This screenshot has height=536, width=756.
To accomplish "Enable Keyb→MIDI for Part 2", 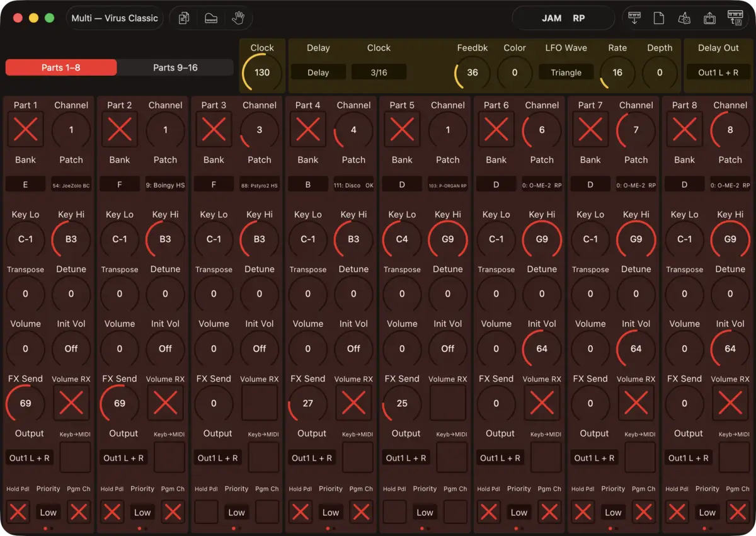I will 169,457.
